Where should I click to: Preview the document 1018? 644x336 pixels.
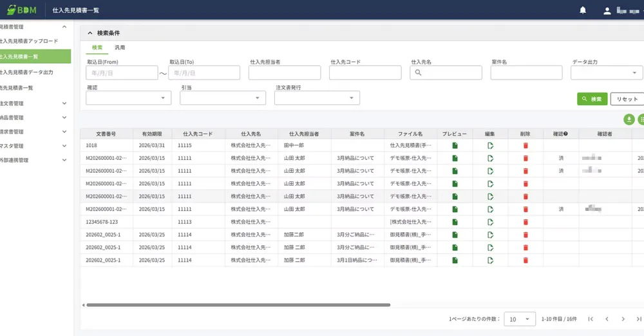point(455,146)
